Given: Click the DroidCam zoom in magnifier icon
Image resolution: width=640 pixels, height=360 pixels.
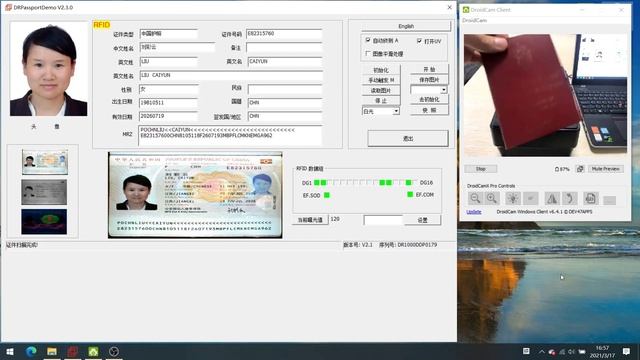Looking at the screenshot, I should (492, 198).
